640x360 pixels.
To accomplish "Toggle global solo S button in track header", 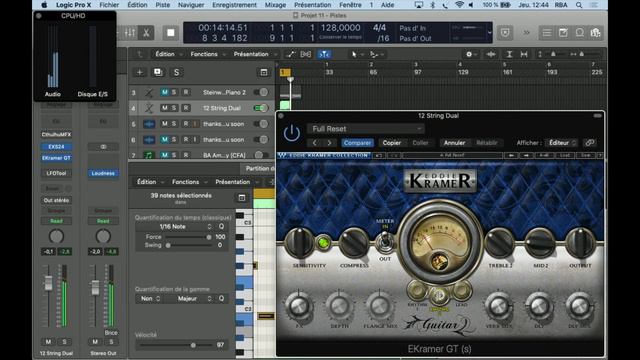I will pyautogui.click(x=176, y=72).
